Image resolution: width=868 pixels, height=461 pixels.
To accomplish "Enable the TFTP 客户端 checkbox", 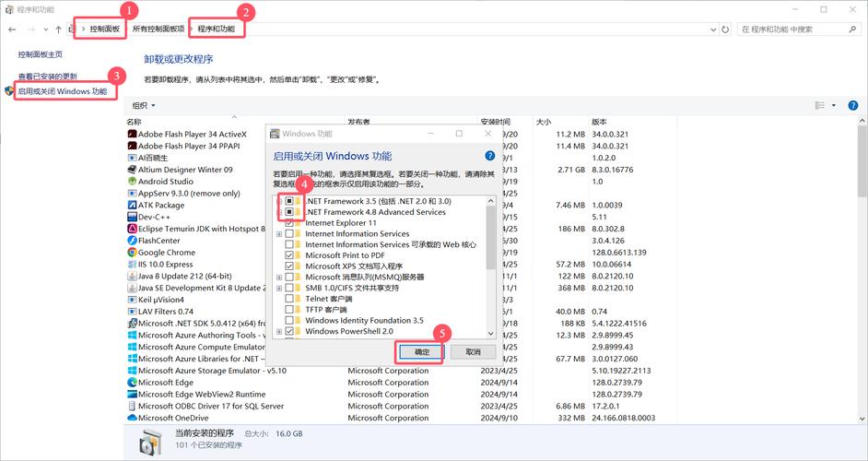I will coord(289,309).
